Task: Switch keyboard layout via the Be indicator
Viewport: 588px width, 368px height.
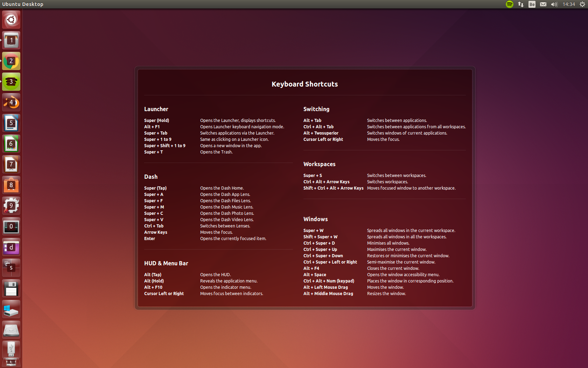Action: [532, 4]
